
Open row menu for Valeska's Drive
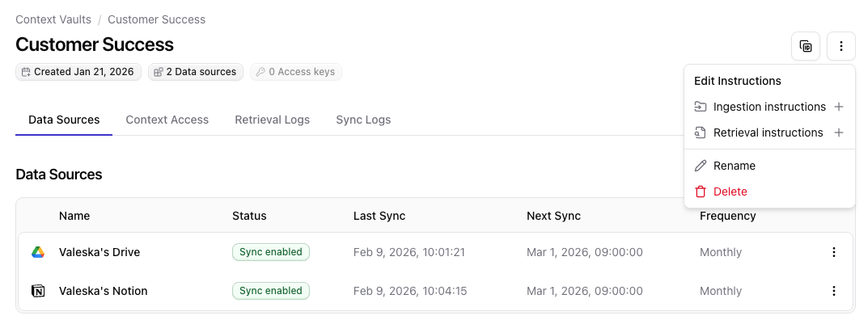click(x=834, y=252)
